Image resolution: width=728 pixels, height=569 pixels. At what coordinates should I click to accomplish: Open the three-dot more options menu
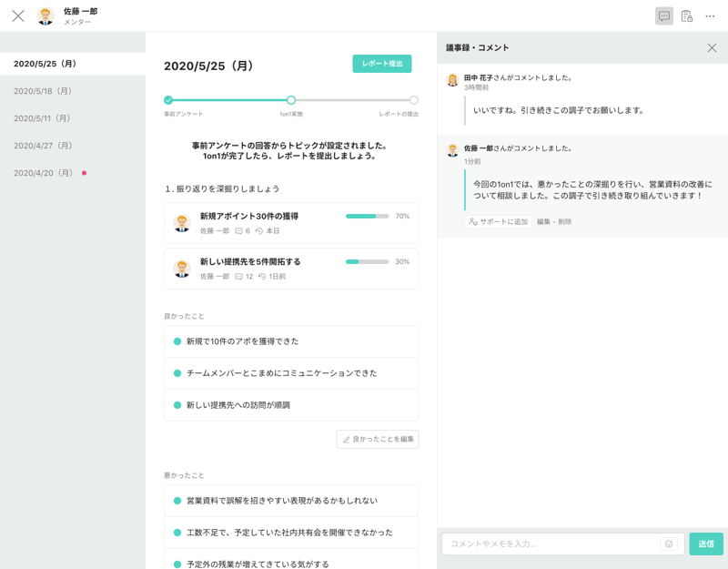[710, 16]
